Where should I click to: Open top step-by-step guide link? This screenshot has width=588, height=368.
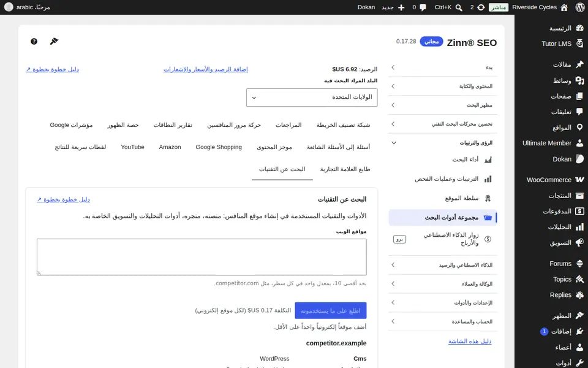tap(53, 69)
